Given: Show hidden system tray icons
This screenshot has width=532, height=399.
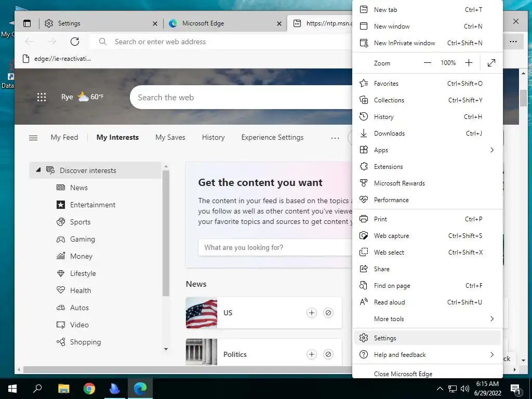Looking at the screenshot, I should tap(440, 389).
